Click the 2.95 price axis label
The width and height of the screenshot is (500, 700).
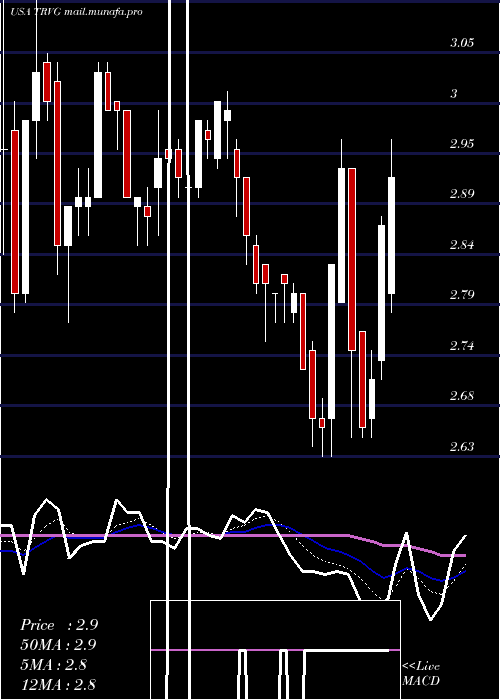(x=462, y=144)
